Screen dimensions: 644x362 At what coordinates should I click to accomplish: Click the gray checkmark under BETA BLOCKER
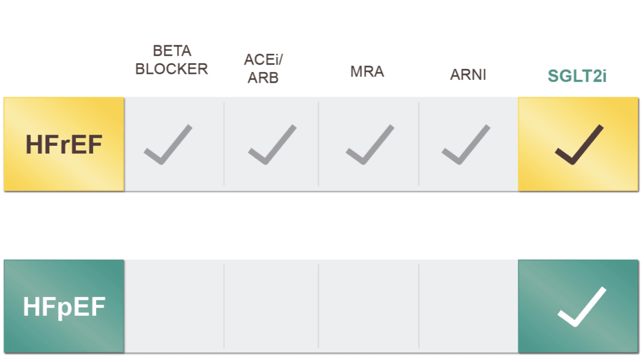pyautogui.click(x=168, y=145)
